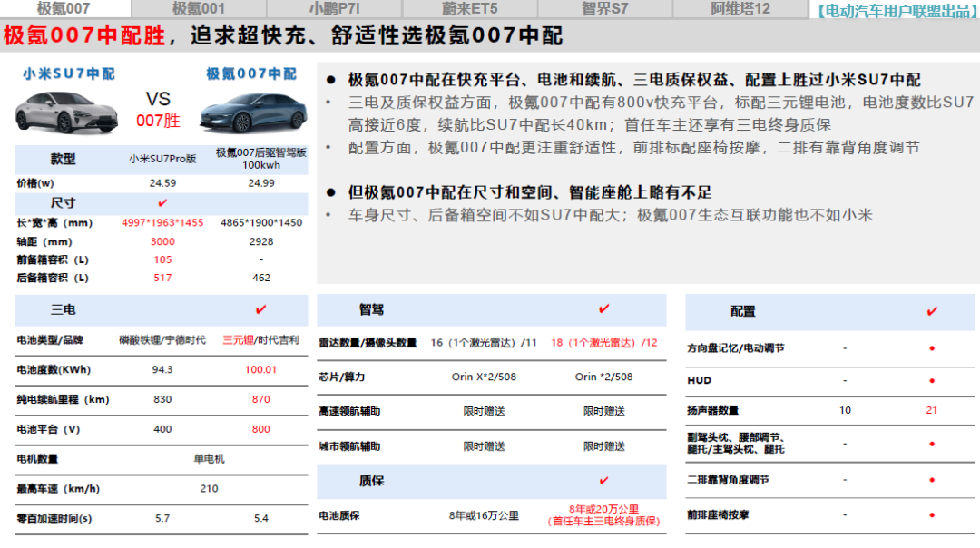
Task: Click the red 18（1个激光雷达）/12 sensor cell
Action: 604,342
